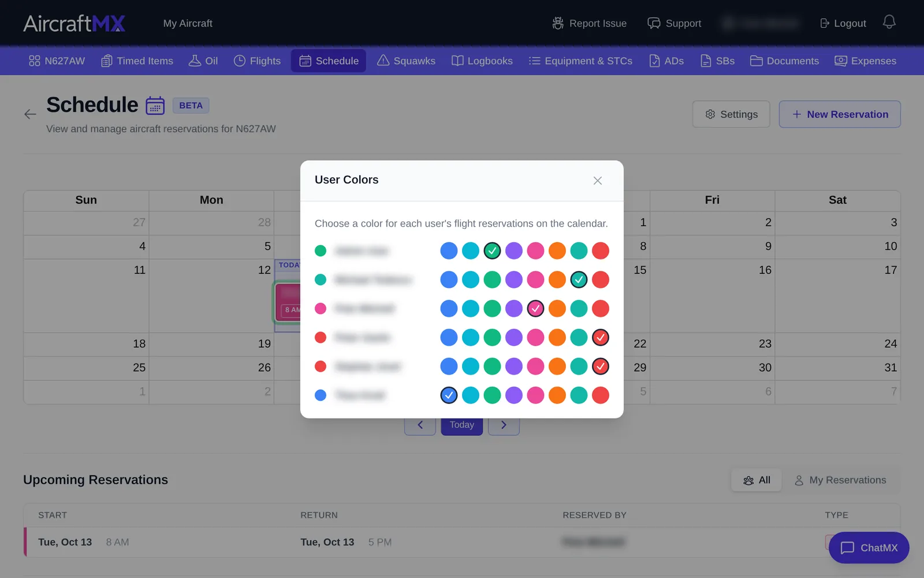
Task: Click the back arrow beside Schedule heading
Action: pyautogui.click(x=30, y=114)
